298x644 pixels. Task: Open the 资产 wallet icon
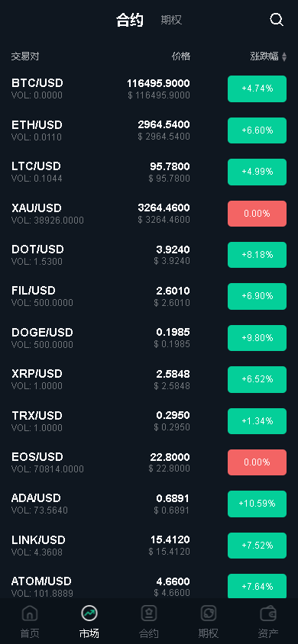[268, 613]
